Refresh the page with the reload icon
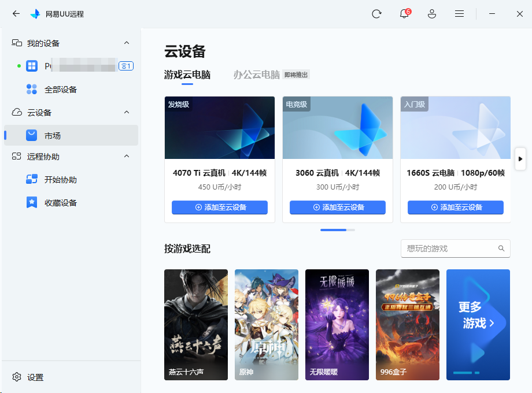 [376, 14]
